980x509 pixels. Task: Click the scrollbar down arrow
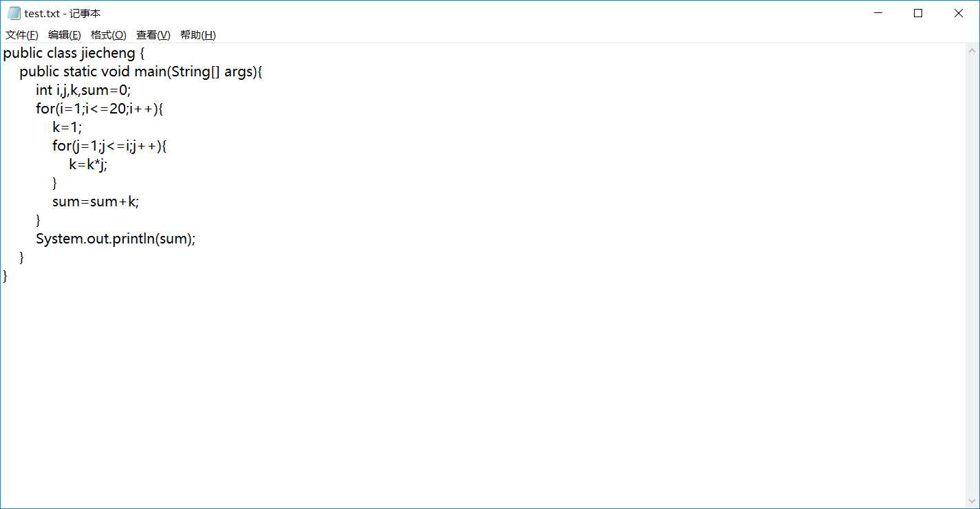point(972,501)
